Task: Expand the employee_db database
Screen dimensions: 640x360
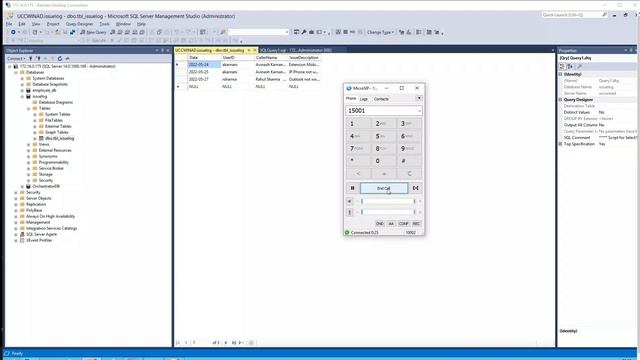Action: tap(22, 90)
